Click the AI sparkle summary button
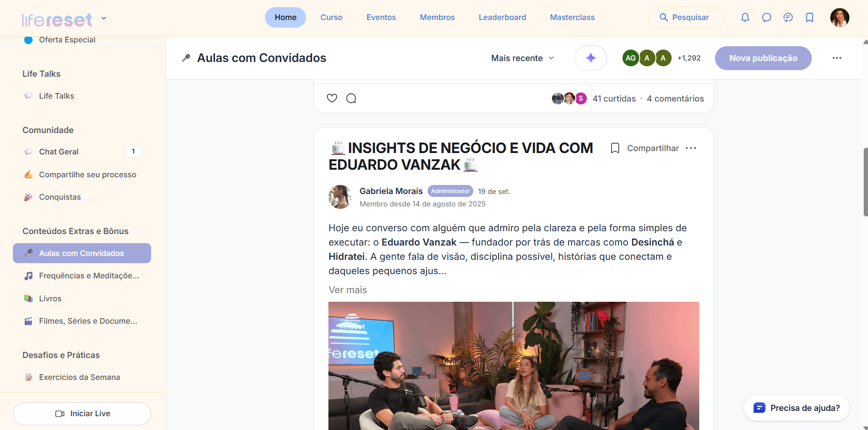 [x=591, y=58]
